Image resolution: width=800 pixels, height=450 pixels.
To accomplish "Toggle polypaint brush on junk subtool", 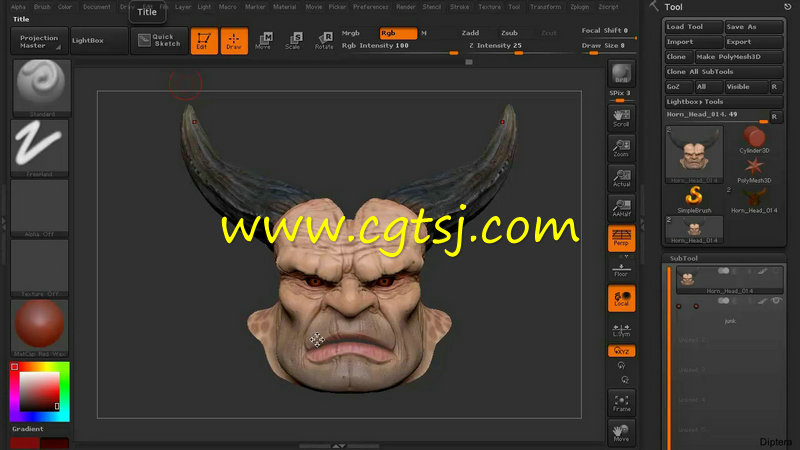I will pyautogui.click(x=762, y=302).
